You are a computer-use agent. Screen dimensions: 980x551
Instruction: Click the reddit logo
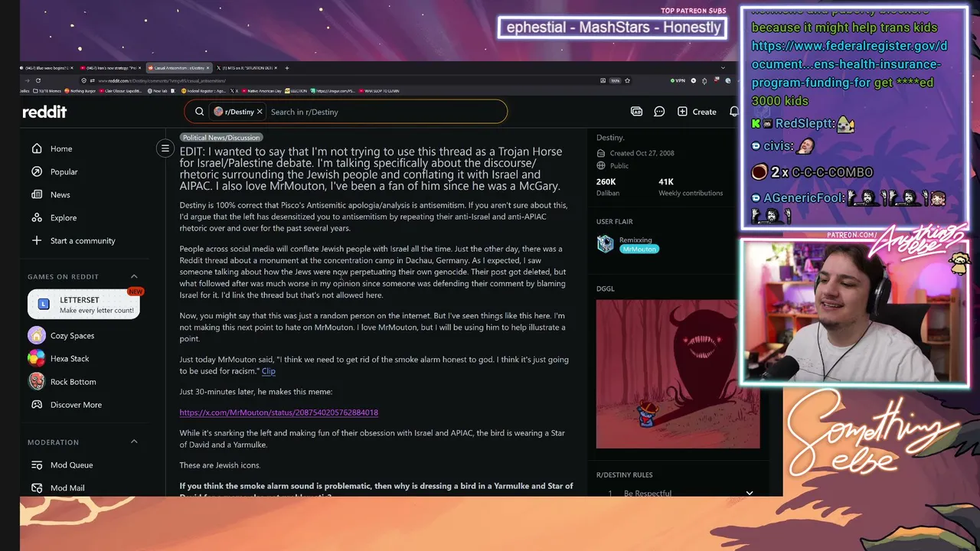tap(44, 112)
